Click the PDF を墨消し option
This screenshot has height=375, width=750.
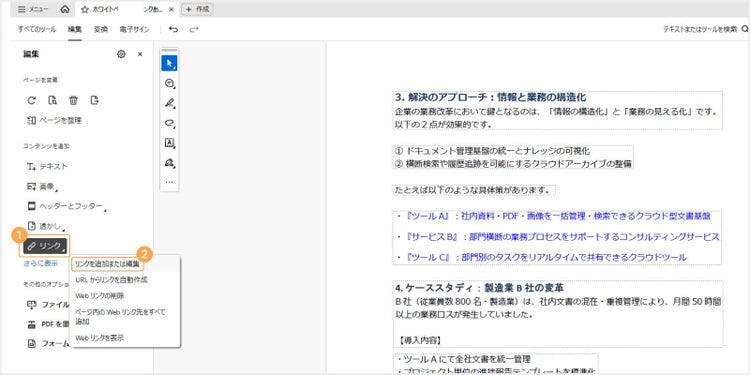click(x=48, y=324)
